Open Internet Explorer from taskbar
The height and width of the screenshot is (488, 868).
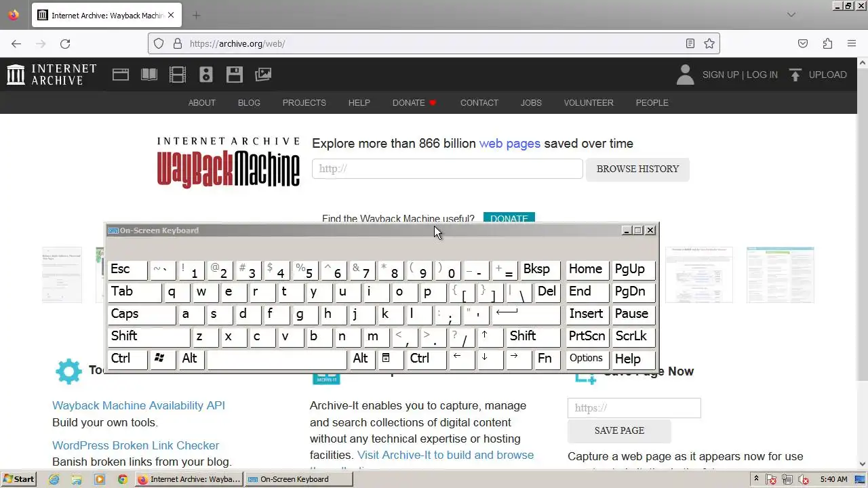54,479
